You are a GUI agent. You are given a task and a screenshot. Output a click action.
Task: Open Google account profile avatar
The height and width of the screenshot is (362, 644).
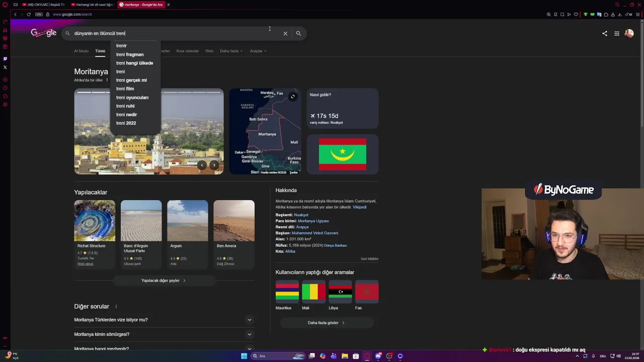click(x=629, y=34)
